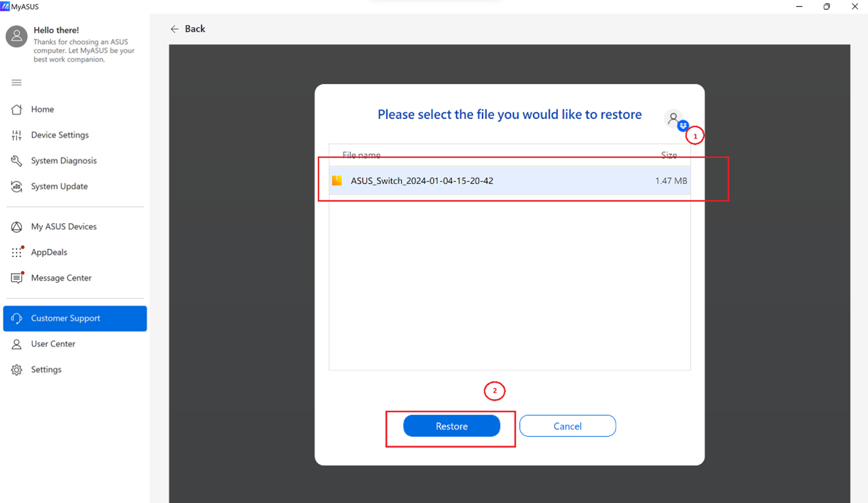
Task: Sort by the Size column header
Action: pyautogui.click(x=668, y=155)
